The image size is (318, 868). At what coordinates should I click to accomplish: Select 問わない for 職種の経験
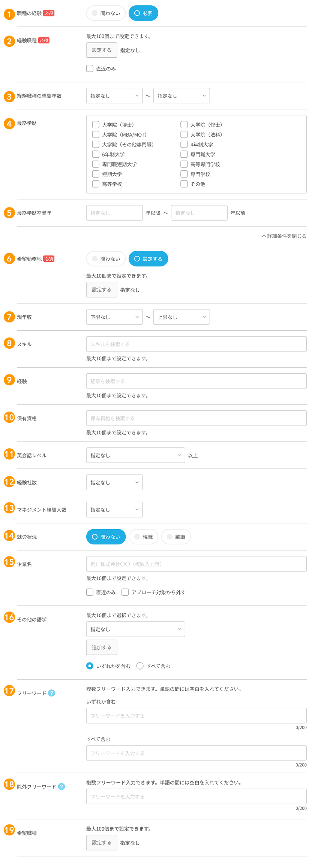coord(106,13)
